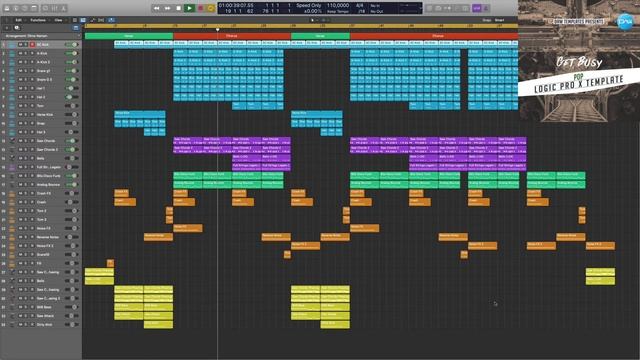Image resolution: width=640 pixels, height=360 pixels.
Task: Open Smart Controls from control bar
Action: (x=45, y=8)
